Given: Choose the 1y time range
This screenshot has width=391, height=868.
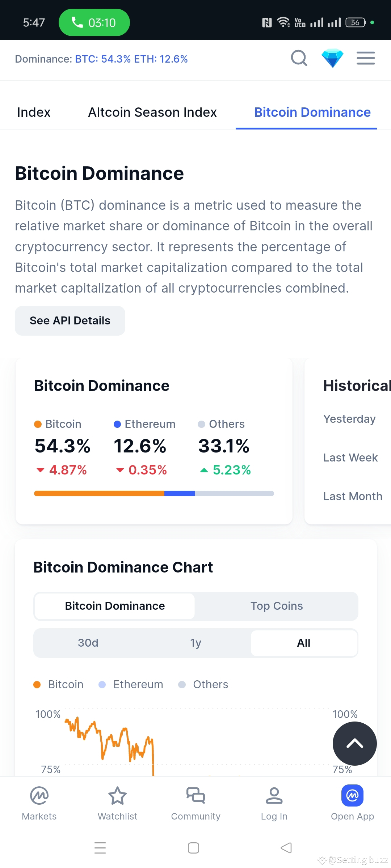Looking at the screenshot, I should 195,643.
